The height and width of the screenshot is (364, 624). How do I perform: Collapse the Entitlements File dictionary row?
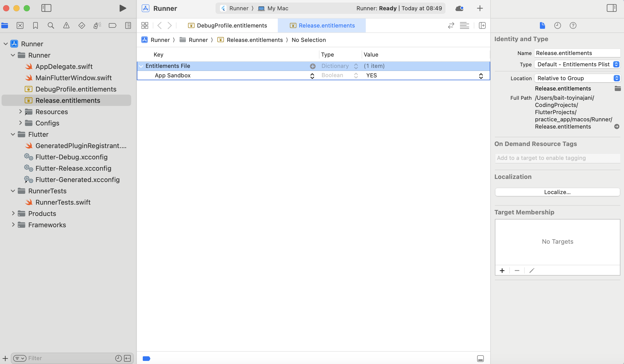click(141, 66)
